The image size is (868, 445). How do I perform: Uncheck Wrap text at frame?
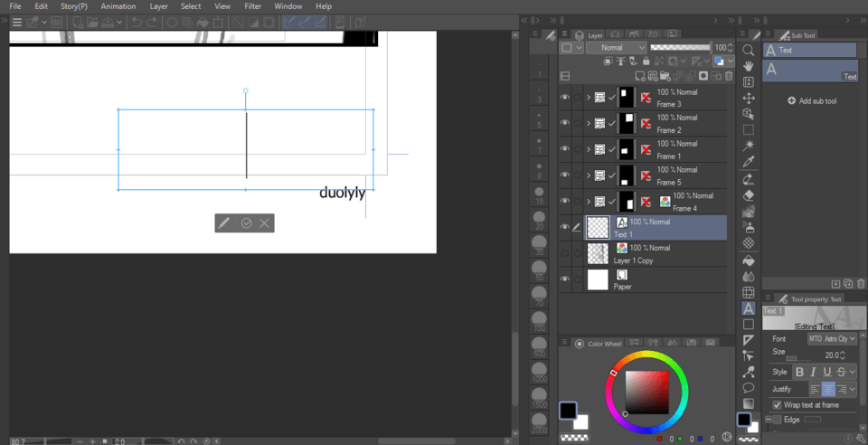point(777,404)
